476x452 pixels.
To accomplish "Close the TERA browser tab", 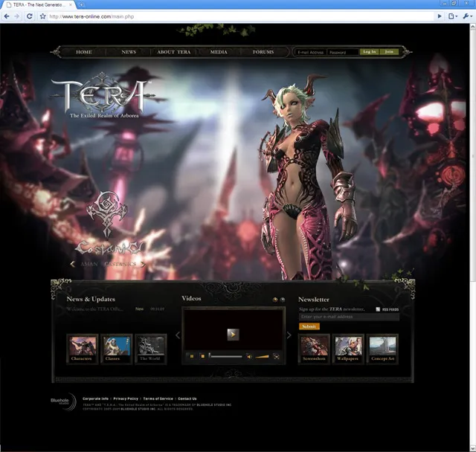I will (71, 5).
